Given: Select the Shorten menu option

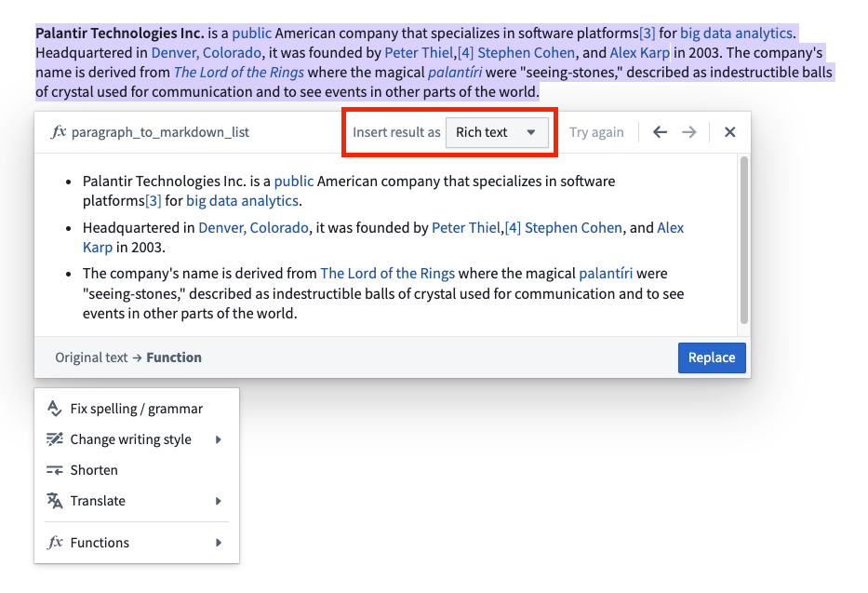Looking at the screenshot, I should tap(136, 470).
